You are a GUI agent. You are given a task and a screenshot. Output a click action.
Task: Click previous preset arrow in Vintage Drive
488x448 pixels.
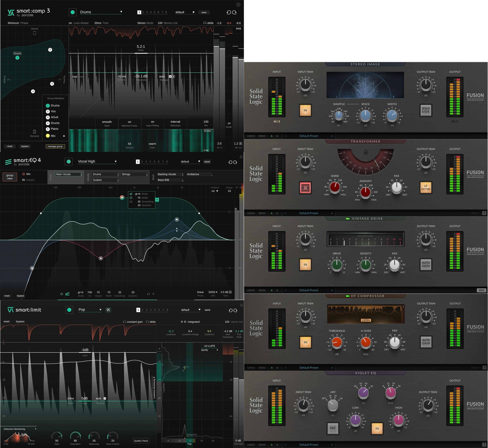point(285,290)
